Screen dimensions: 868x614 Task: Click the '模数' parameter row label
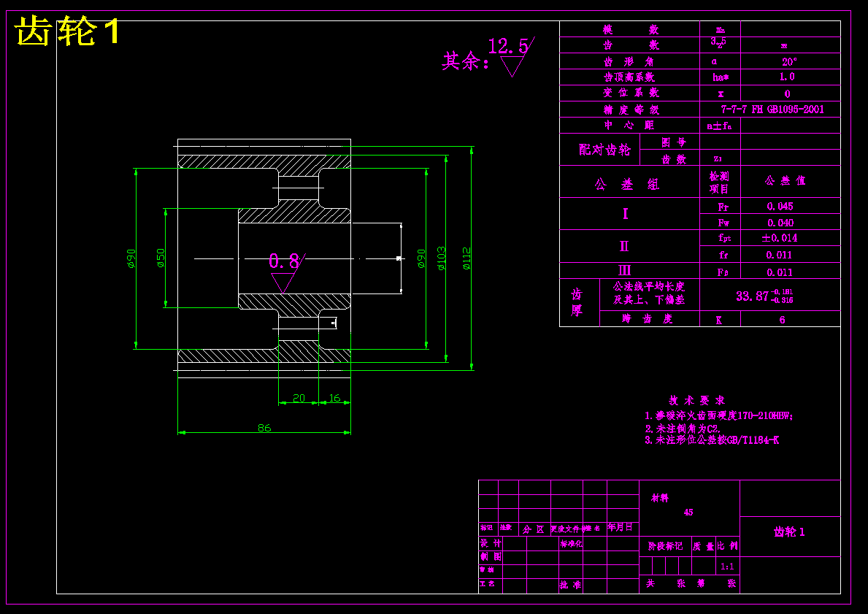631,29
